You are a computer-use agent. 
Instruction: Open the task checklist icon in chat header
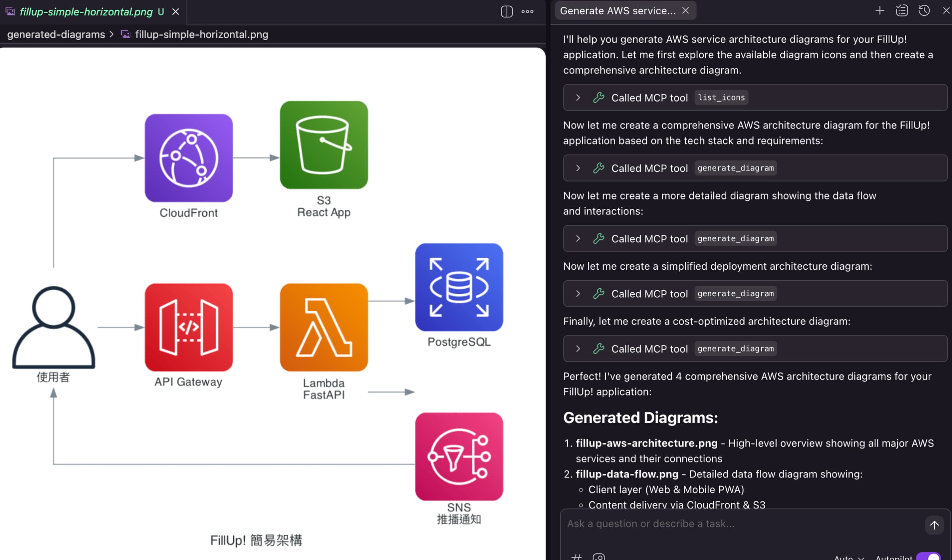(x=902, y=10)
